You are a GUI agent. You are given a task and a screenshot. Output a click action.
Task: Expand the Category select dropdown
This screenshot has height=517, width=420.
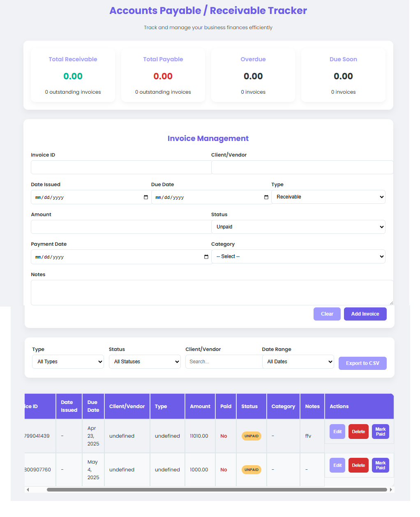[298, 256]
